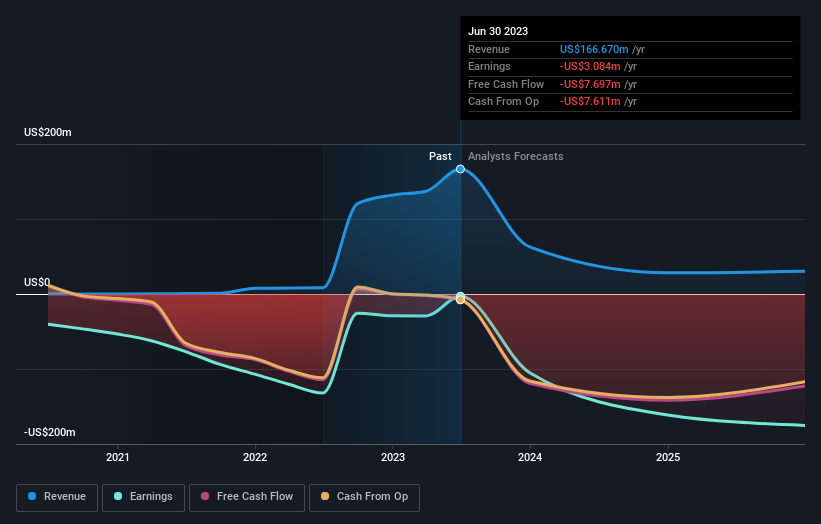Screen dimensions: 821x524
Task: Click the US$166.670m revenue value
Action: (594, 49)
